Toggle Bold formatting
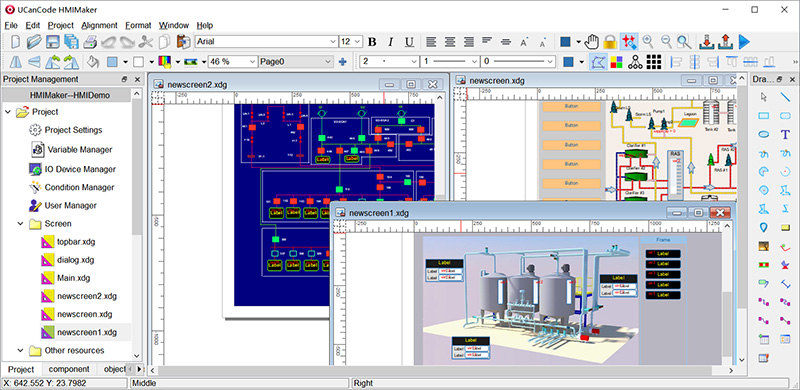Viewport: 800px width, 390px height. pyautogui.click(x=372, y=42)
